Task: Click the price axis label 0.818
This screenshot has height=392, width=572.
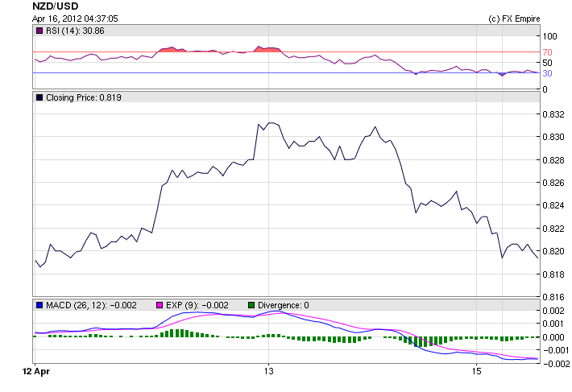Action: [553, 274]
